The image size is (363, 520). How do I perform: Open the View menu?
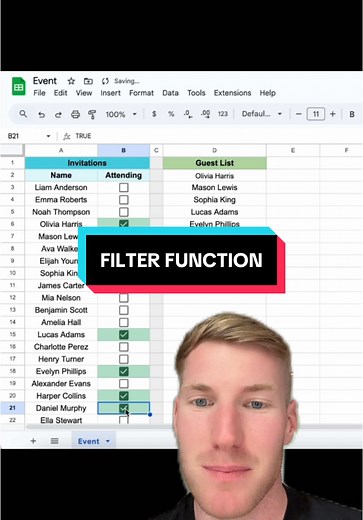pyautogui.click(x=84, y=93)
